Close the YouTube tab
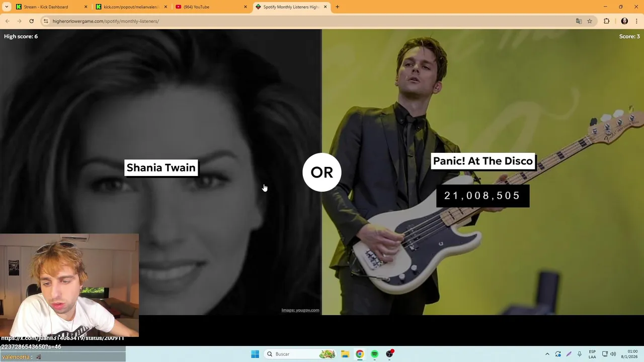 click(x=246, y=7)
